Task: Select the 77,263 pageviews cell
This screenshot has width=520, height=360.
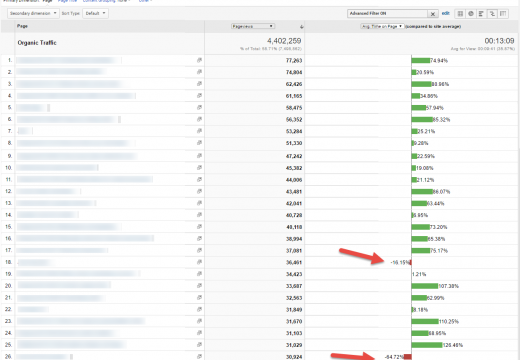Action: [294, 60]
